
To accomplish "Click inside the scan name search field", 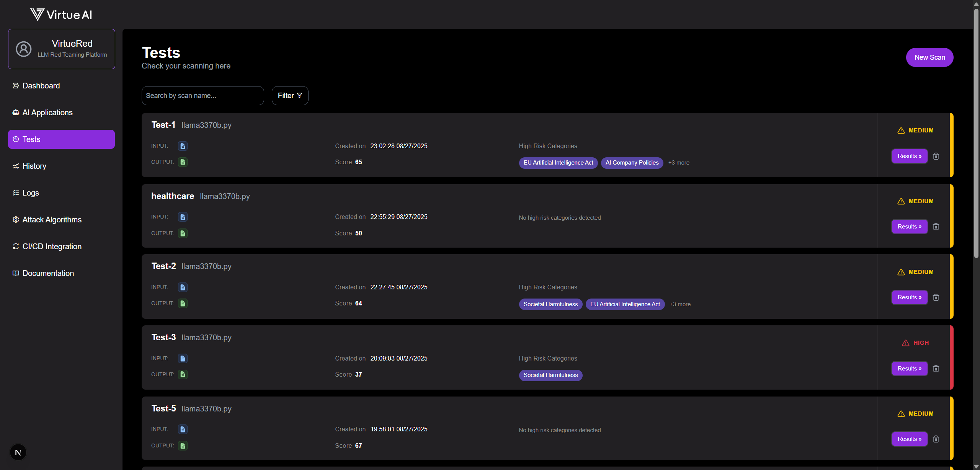I will (203, 95).
